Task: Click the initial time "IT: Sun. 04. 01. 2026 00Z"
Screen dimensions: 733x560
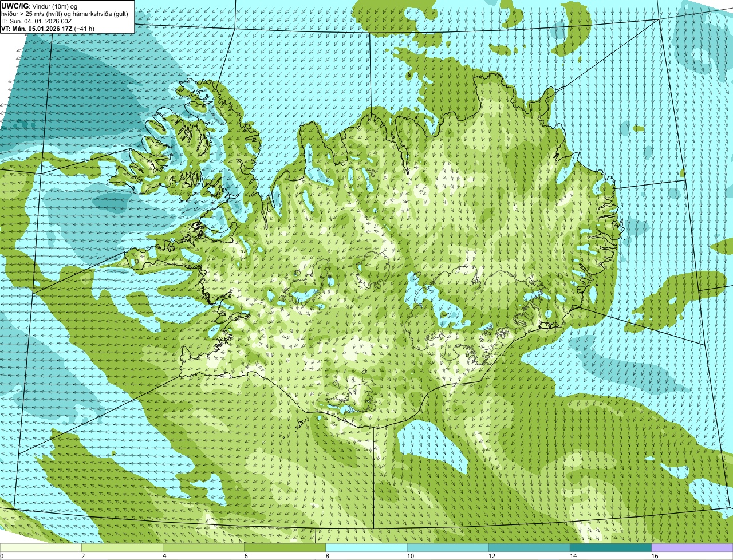Action: click(x=37, y=21)
